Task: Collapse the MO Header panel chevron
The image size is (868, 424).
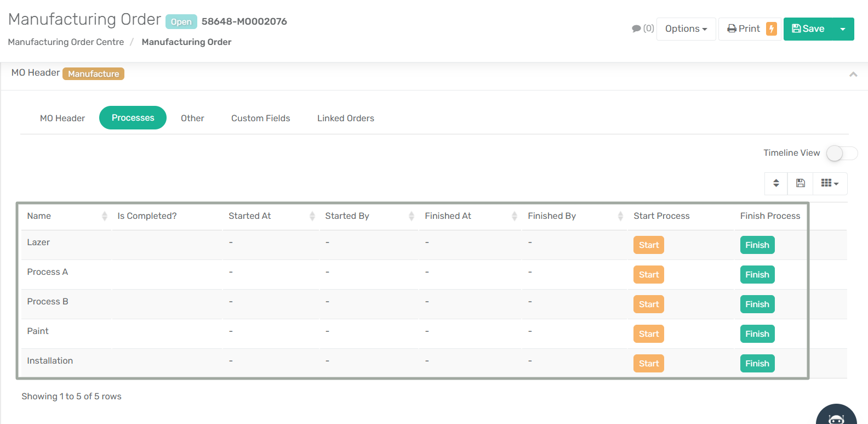Action: pyautogui.click(x=853, y=74)
